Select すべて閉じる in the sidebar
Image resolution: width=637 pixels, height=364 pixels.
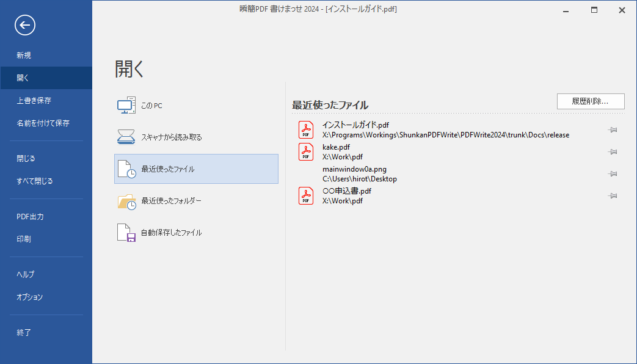pyautogui.click(x=46, y=181)
